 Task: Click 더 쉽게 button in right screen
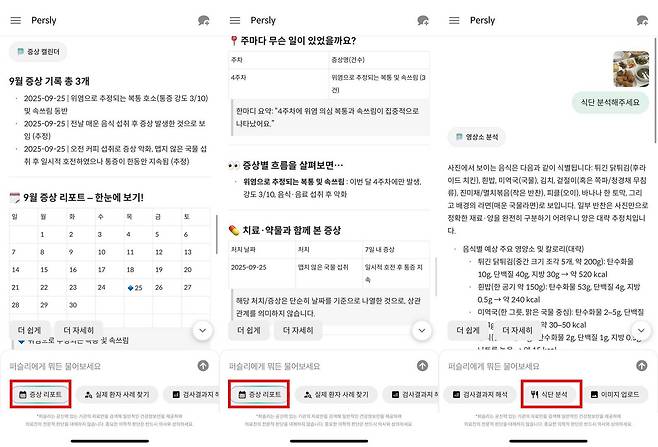[468, 330]
